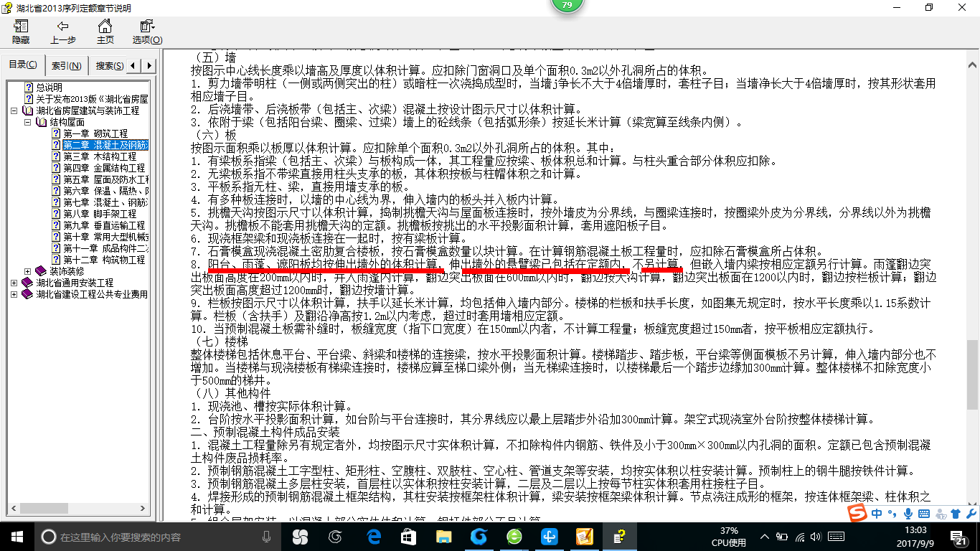The image size is (980, 551).
Task: Collapse the 结构屋面 node
Action: click(27, 122)
